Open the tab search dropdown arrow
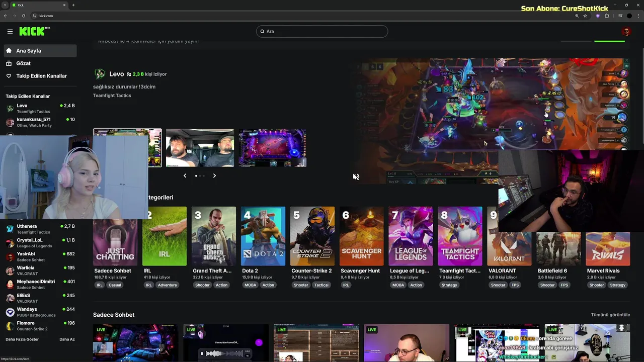 (5, 5)
